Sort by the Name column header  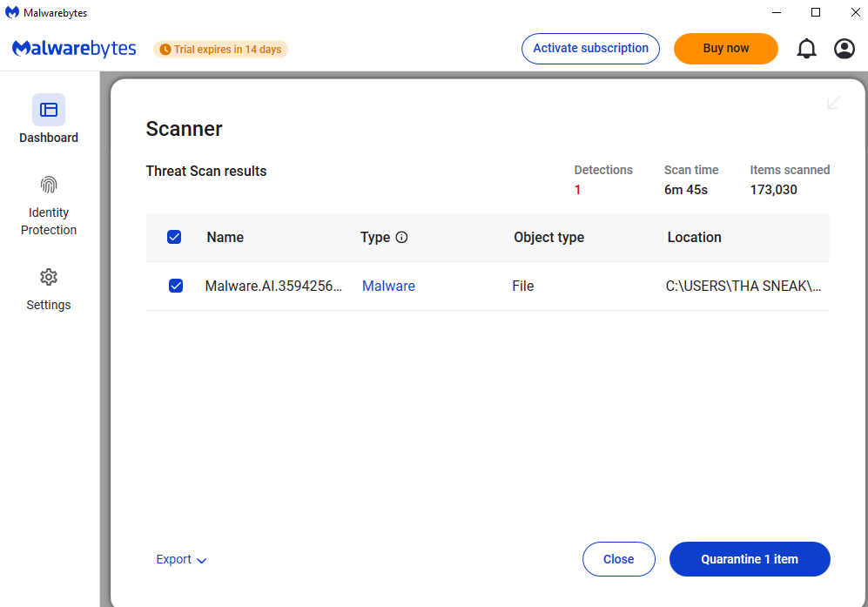[x=225, y=237]
